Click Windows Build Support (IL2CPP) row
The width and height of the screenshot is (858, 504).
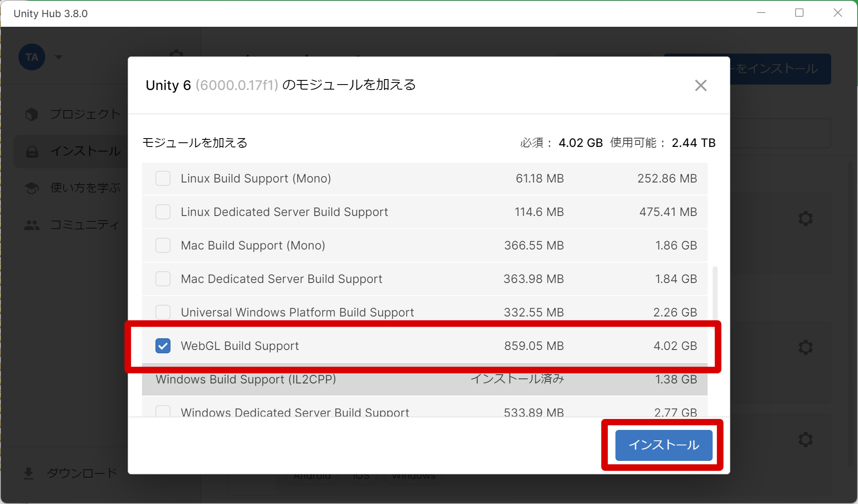coord(424,379)
